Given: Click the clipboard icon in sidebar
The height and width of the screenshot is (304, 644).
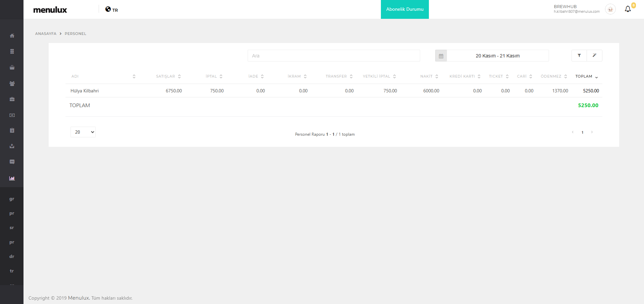Looking at the screenshot, I should coord(12,130).
